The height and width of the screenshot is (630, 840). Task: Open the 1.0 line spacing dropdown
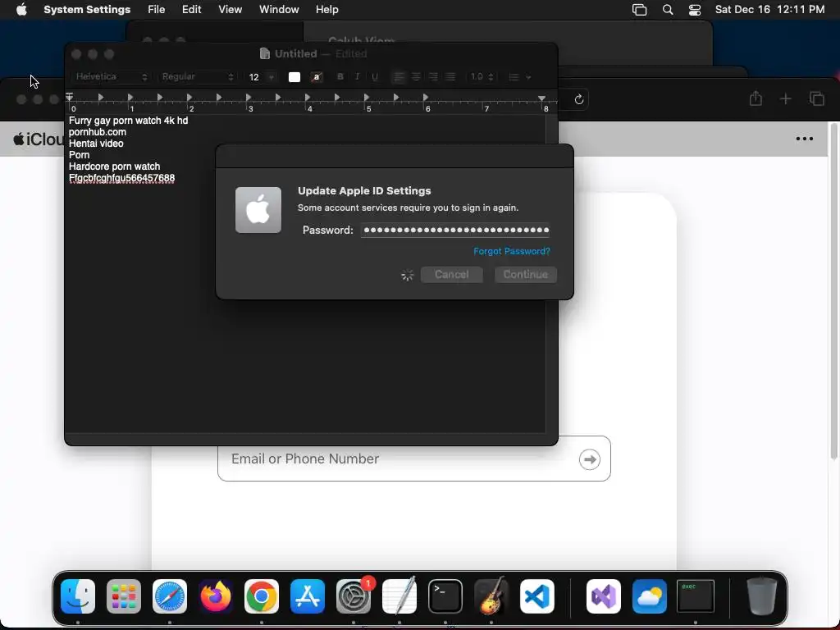(482, 77)
